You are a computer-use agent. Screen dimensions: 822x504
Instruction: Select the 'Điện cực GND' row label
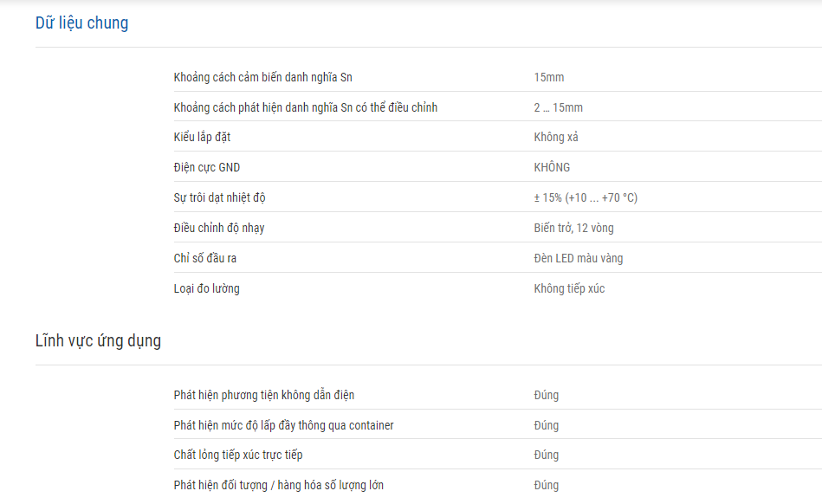pos(206,168)
